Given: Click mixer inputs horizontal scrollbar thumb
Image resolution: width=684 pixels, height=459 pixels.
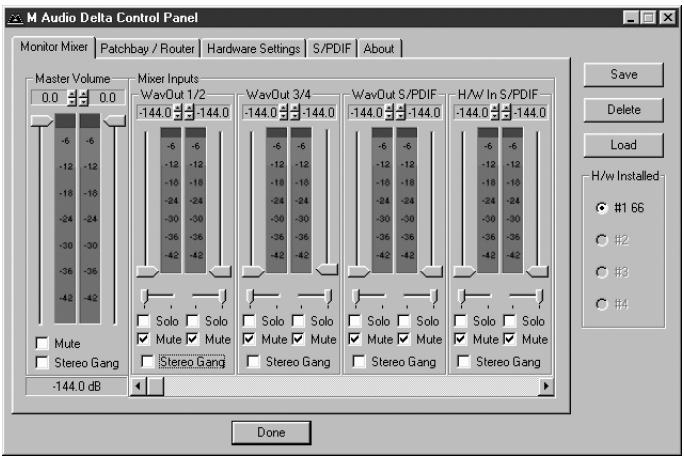Looking at the screenshot, I should pyautogui.click(x=155, y=386).
